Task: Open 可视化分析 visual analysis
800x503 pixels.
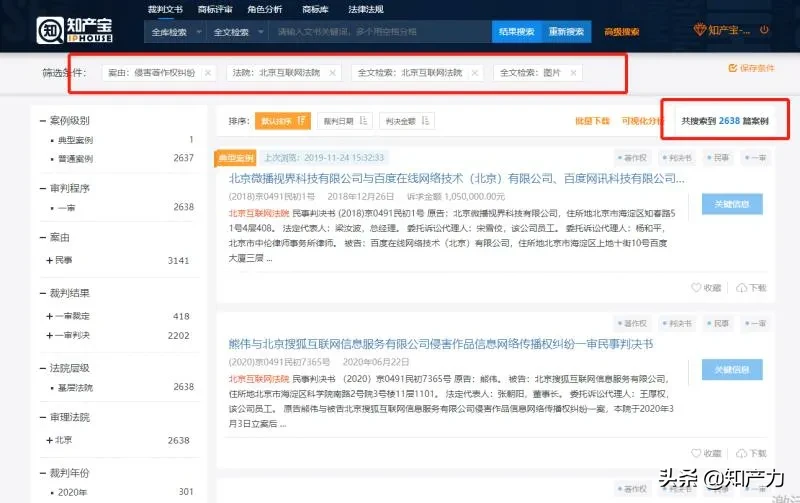Action: click(643, 121)
